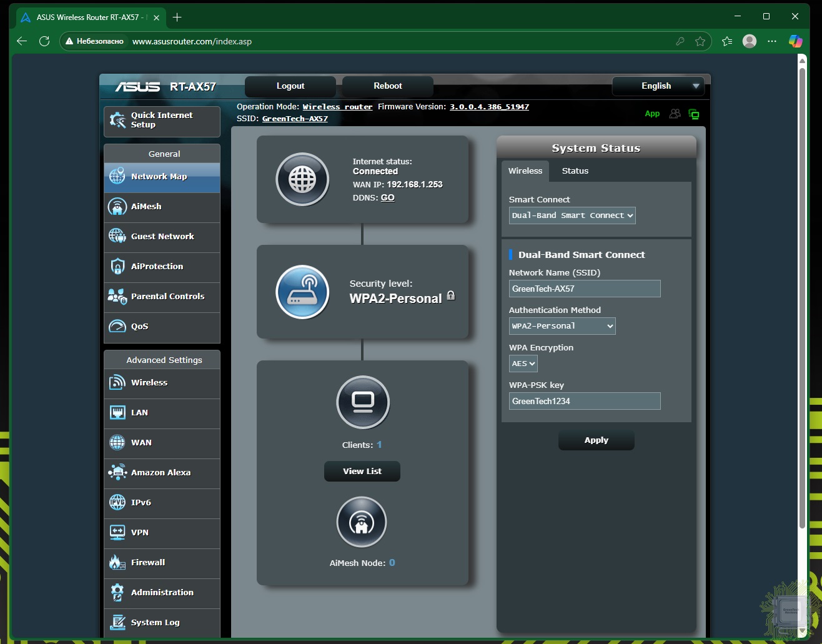Switch to Wireless tab in System Status
This screenshot has height=644, width=822.
click(x=525, y=171)
